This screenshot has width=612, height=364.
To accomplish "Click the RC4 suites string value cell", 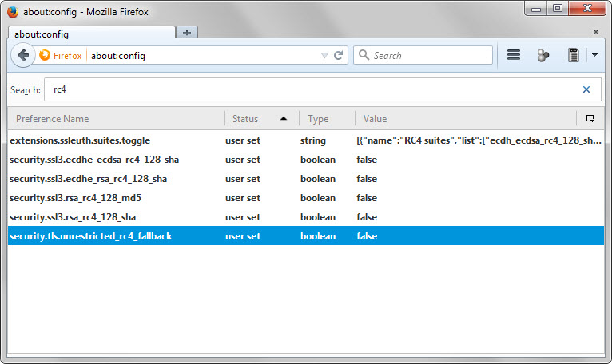I will tap(479, 140).
